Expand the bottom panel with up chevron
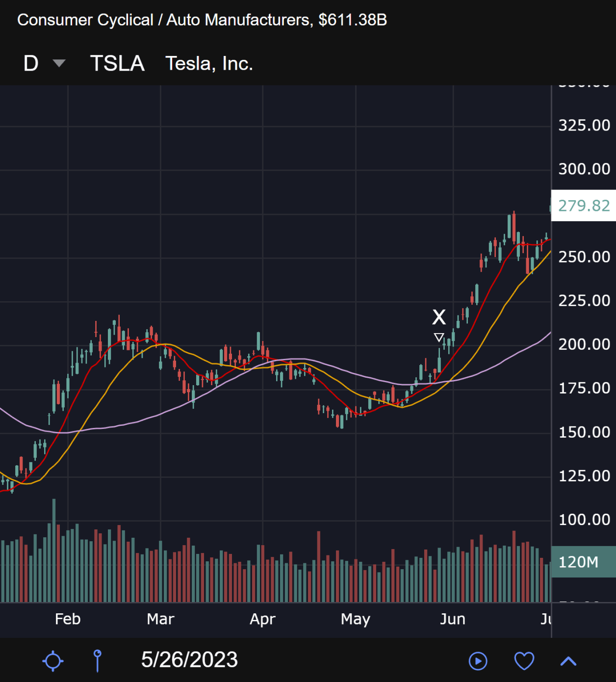The width and height of the screenshot is (616, 682). [568, 661]
